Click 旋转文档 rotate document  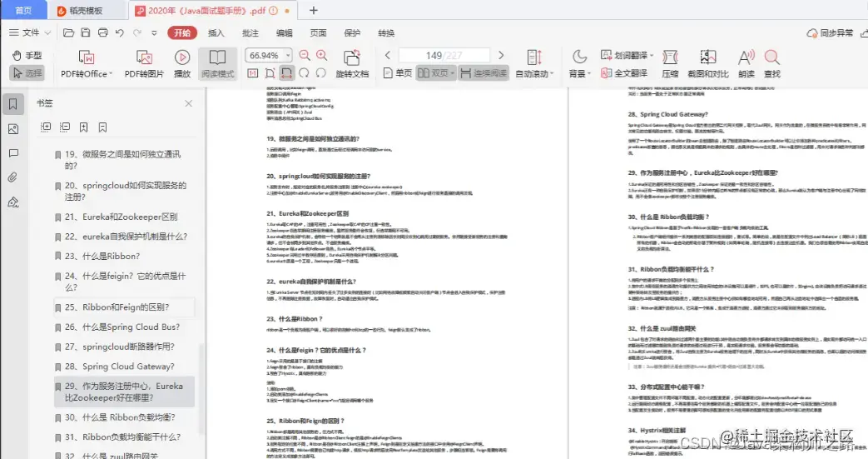point(352,64)
